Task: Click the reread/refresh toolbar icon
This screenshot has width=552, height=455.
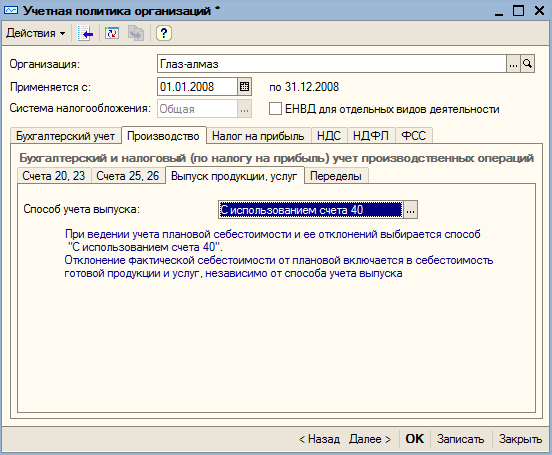Action: (112, 34)
